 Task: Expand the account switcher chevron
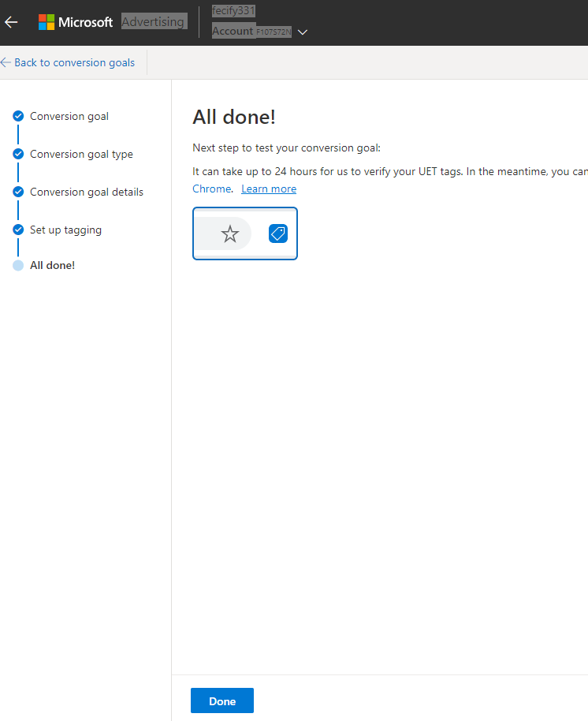pos(302,32)
